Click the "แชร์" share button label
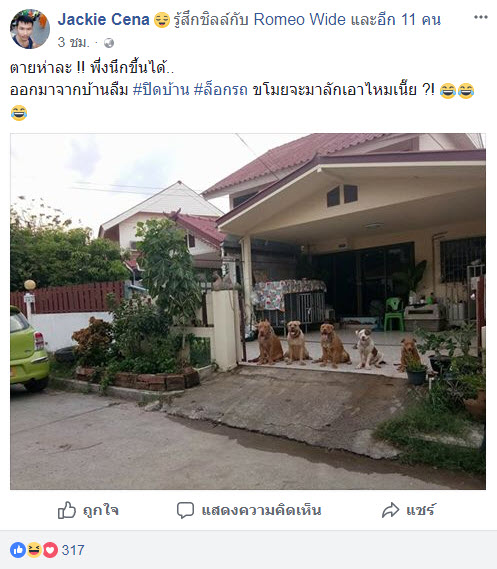 point(420,510)
